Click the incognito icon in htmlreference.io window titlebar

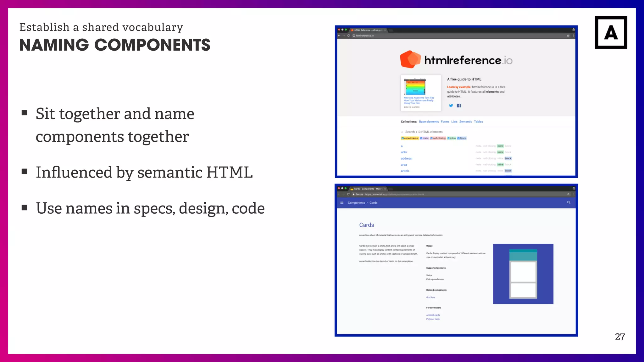(574, 30)
